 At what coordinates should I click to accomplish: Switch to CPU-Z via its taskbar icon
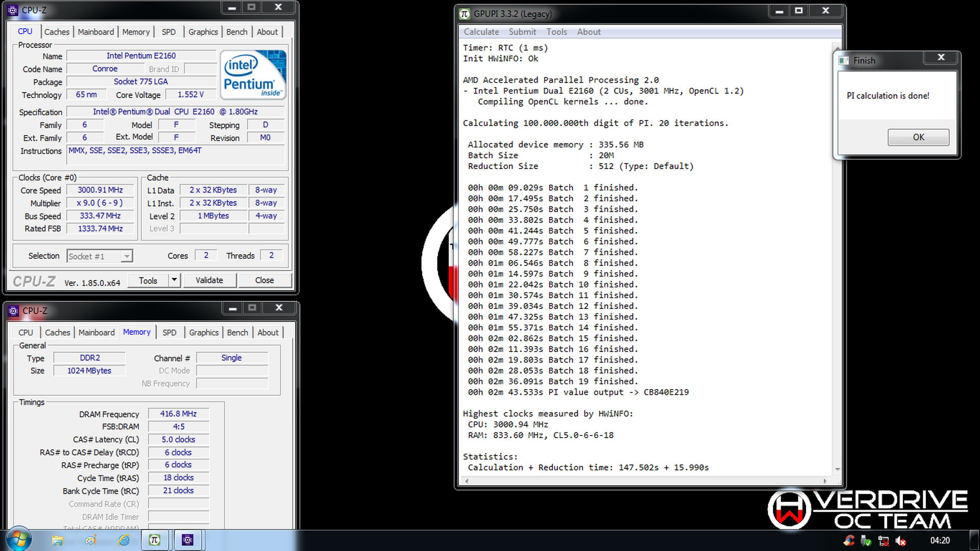[x=188, y=540]
